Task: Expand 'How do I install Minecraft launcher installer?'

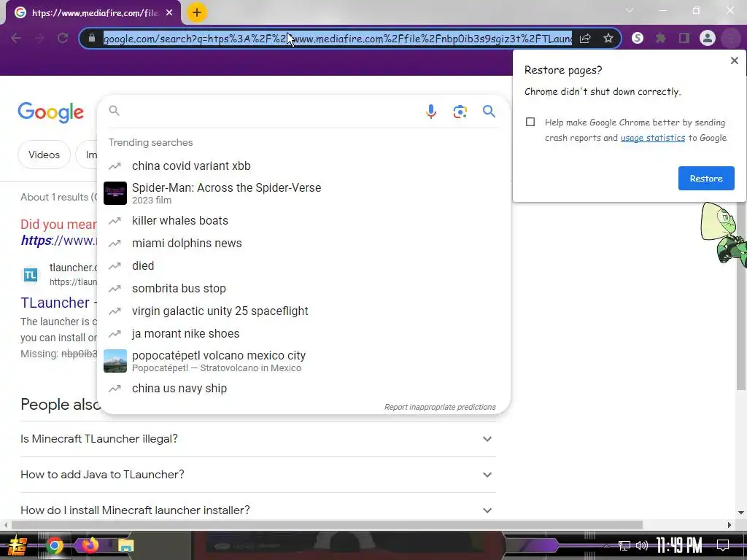Action: (x=258, y=510)
